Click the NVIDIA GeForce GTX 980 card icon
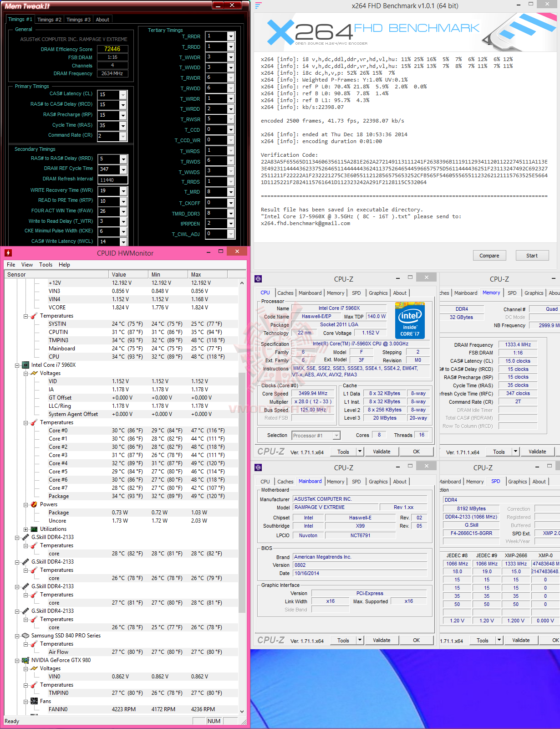This screenshot has height=729, width=560. point(26,660)
